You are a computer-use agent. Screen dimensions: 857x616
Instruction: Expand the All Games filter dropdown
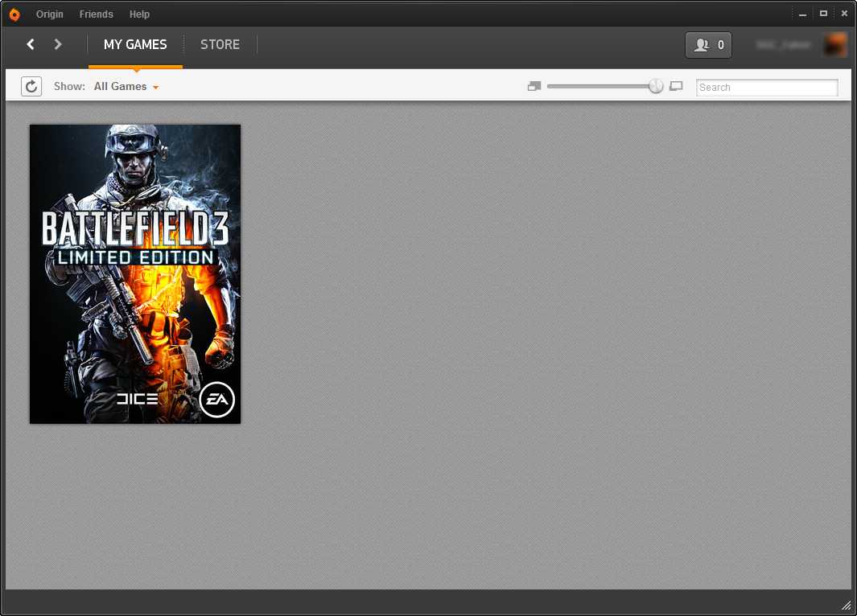click(126, 86)
